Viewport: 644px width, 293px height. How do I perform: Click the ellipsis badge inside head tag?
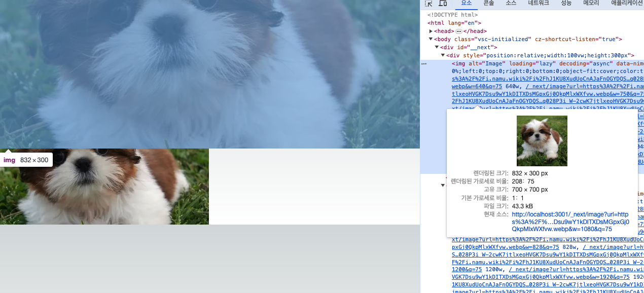[x=459, y=31]
